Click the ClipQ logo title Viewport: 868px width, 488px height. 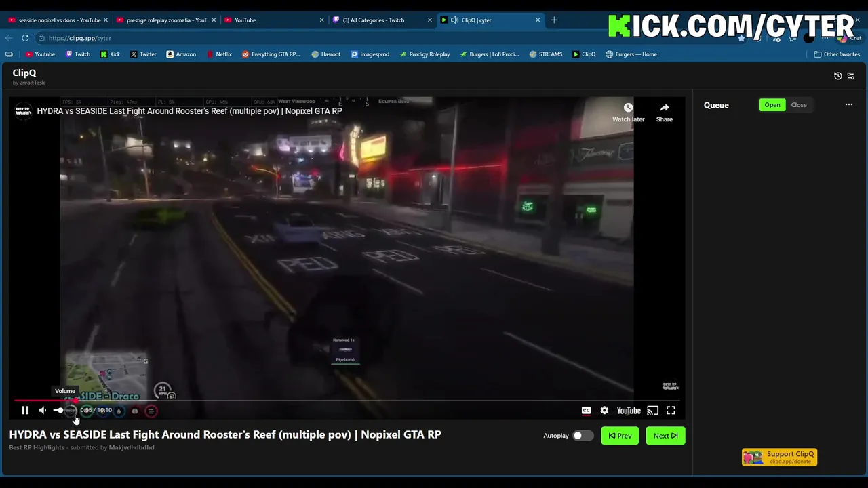coord(24,73)
